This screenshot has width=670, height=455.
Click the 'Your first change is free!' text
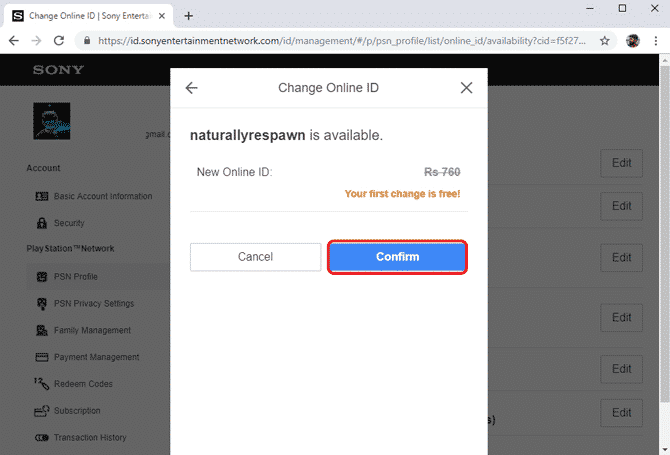(403, 194)
